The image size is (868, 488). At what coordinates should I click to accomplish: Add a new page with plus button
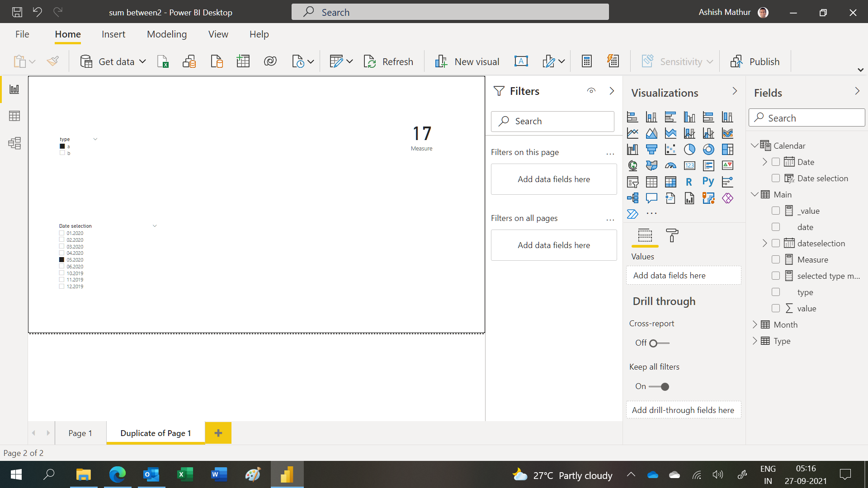point(218,433)
